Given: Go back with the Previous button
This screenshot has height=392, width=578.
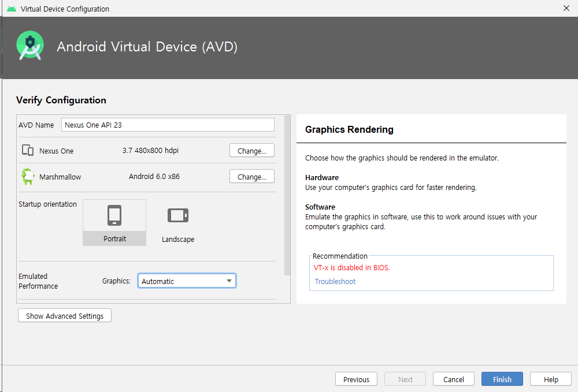Looking at the screenshot, I should [356, 379].
